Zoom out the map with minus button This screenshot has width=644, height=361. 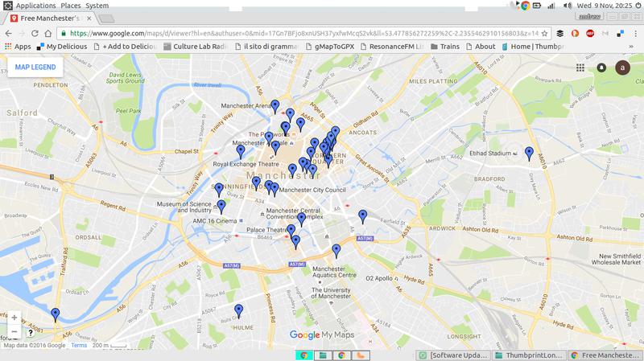tap(14, 331)
